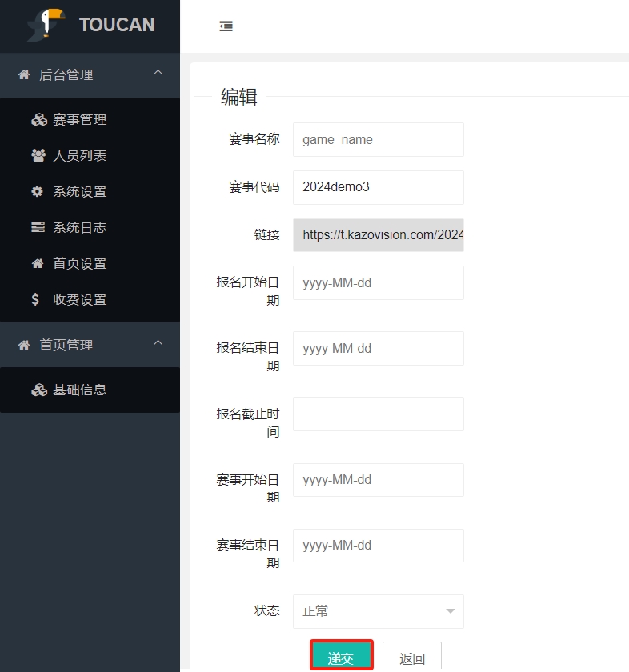Click the 返回 back button
The image size is (629, 672).
tap(411, 658)
